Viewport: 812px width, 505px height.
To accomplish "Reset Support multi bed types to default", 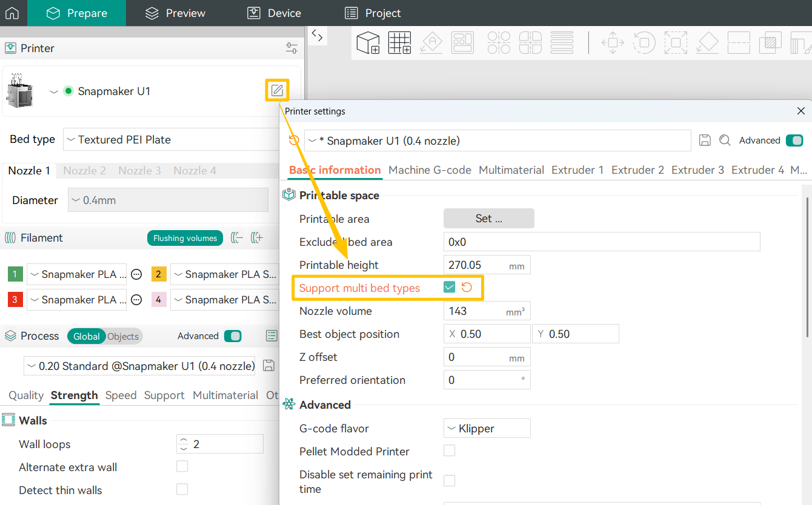I will click(x=467, y=288).
